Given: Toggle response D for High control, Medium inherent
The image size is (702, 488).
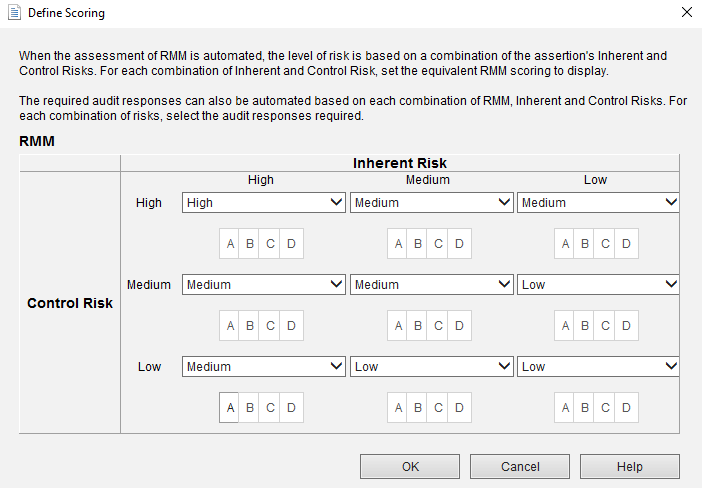Looking at the screenshot, I should point(459,243).
